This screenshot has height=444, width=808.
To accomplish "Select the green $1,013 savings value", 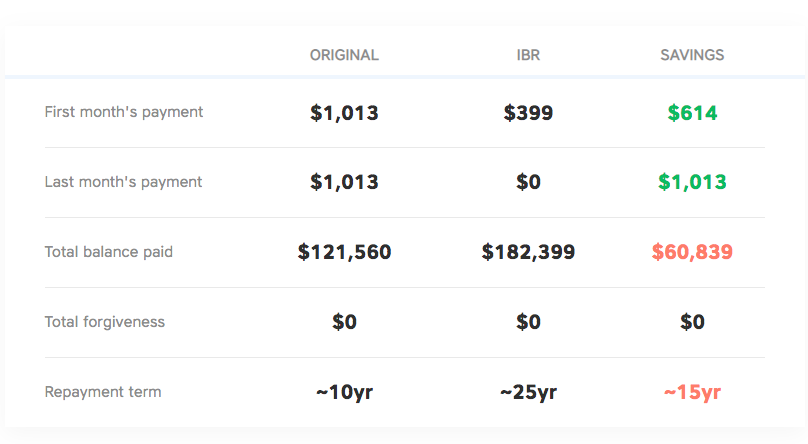I will click(x=692, y=183).
